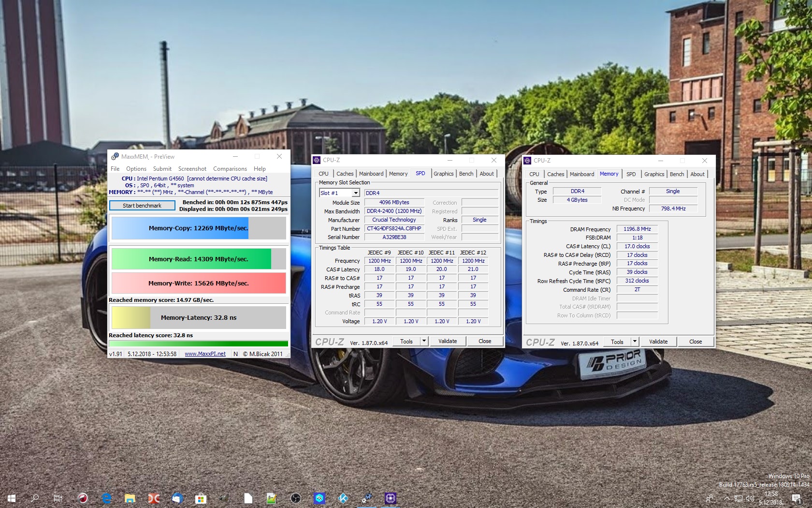Click the green Memory-Read result bar
Screen dimensions: 812x508
pos(199,259)
